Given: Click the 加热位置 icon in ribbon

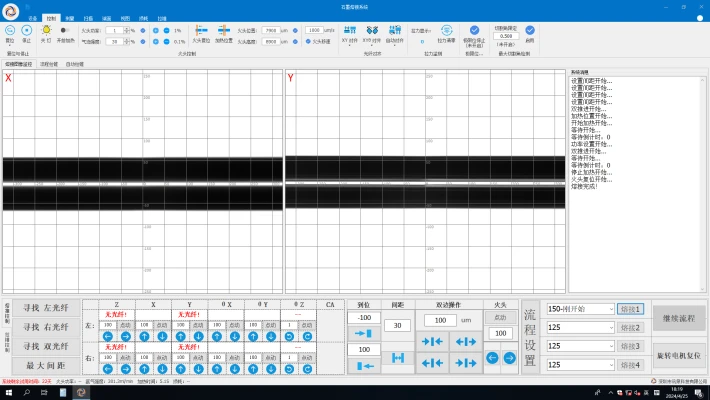Looking at the screenshot, I should point(222,31).
